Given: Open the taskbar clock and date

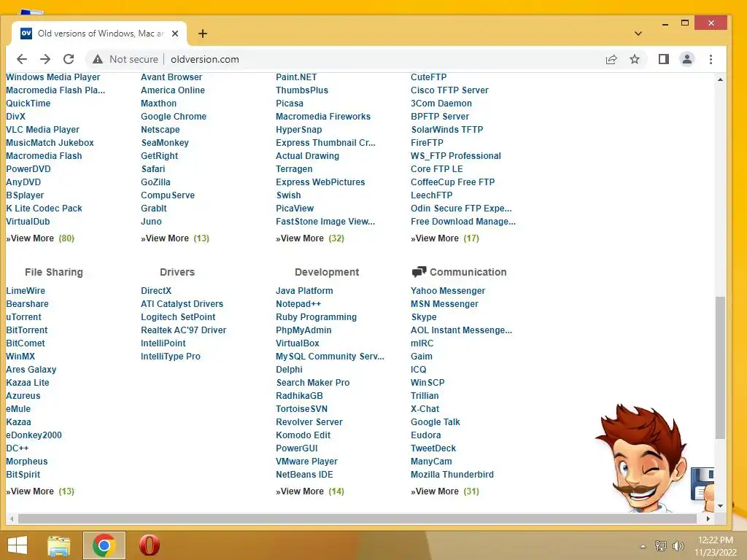Looking at the screenshot, I should 715,546.
